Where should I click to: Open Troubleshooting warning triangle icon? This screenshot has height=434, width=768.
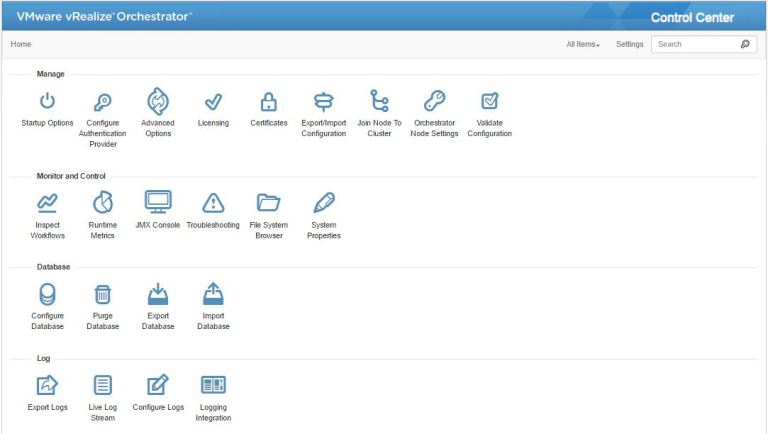tap(213, 203)
